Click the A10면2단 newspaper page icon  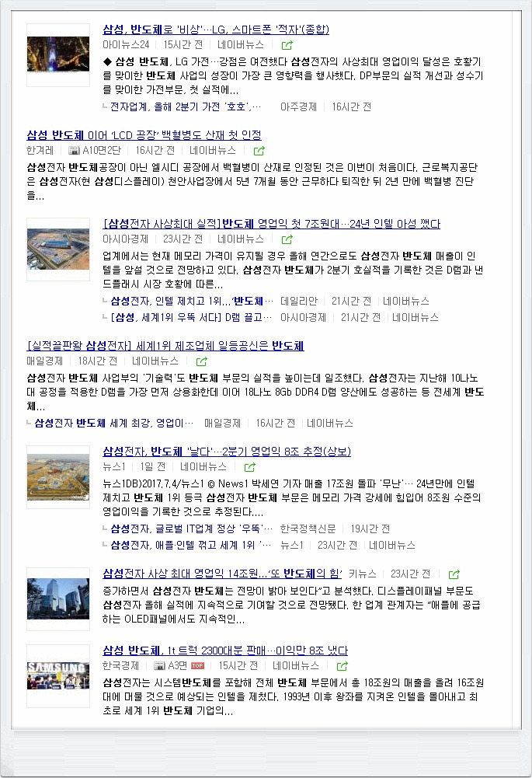click(75, 150)
